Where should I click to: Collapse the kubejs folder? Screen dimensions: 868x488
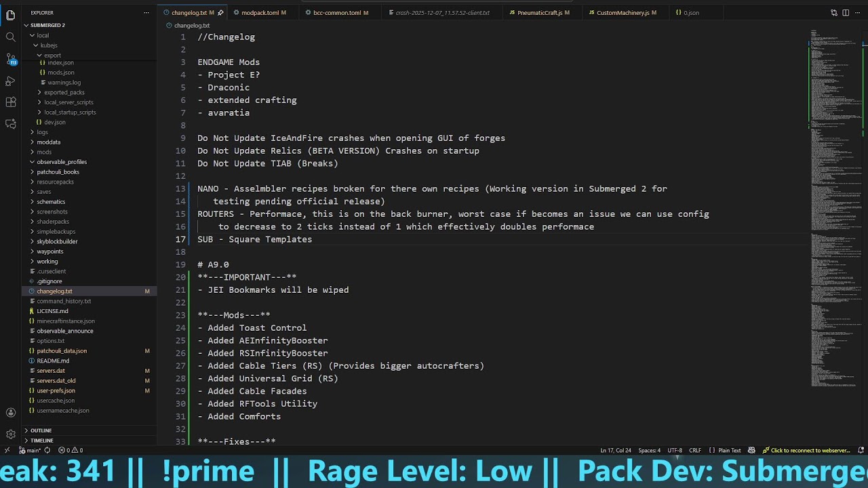click(x=90, y=45)
